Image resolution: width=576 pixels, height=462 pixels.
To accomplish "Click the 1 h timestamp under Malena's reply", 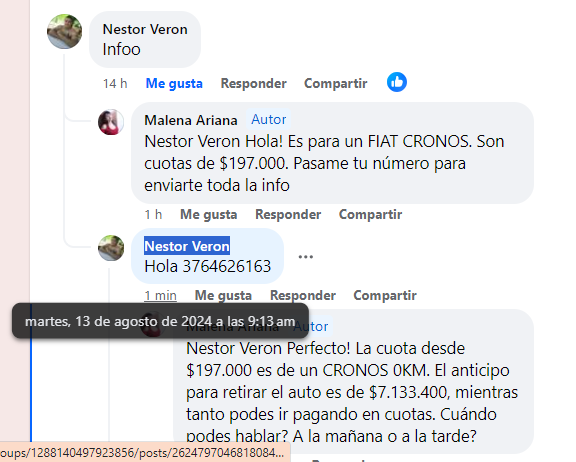I will pyautogui.click(x=153, y=214).
